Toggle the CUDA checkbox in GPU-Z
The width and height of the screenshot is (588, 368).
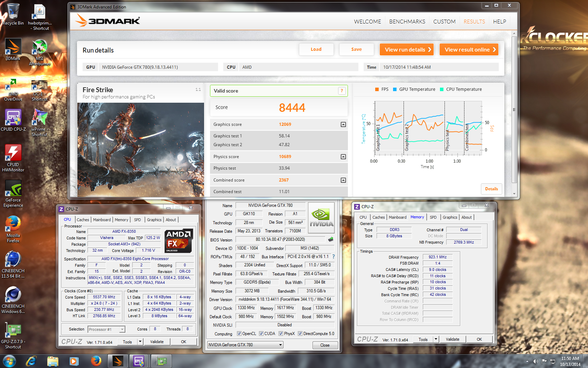point(261,334)
